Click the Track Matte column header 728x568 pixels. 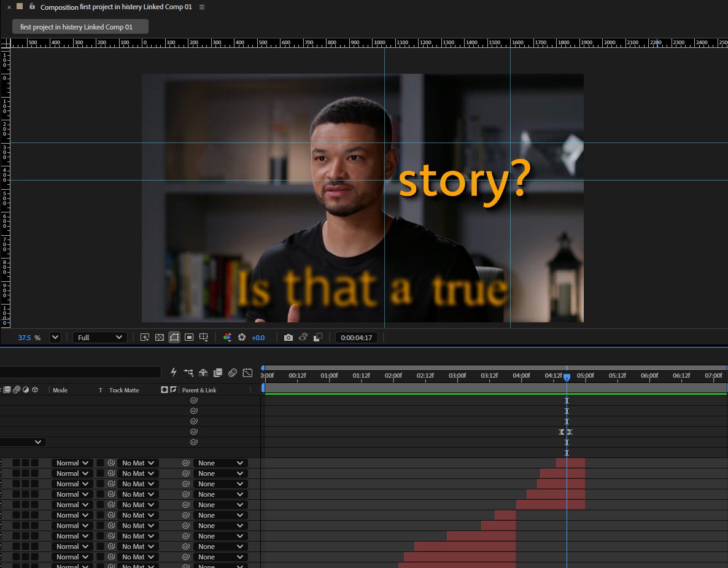(x=124, y=390)
